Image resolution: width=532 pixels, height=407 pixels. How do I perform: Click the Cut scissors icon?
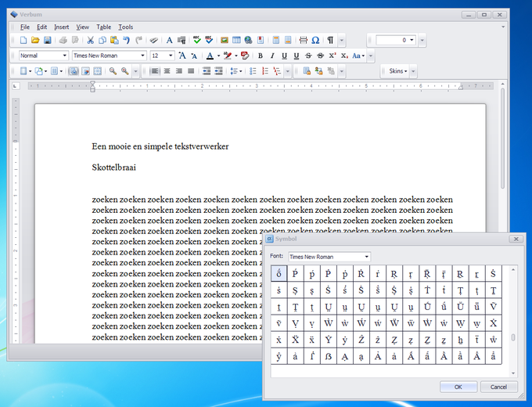(90, 40)
